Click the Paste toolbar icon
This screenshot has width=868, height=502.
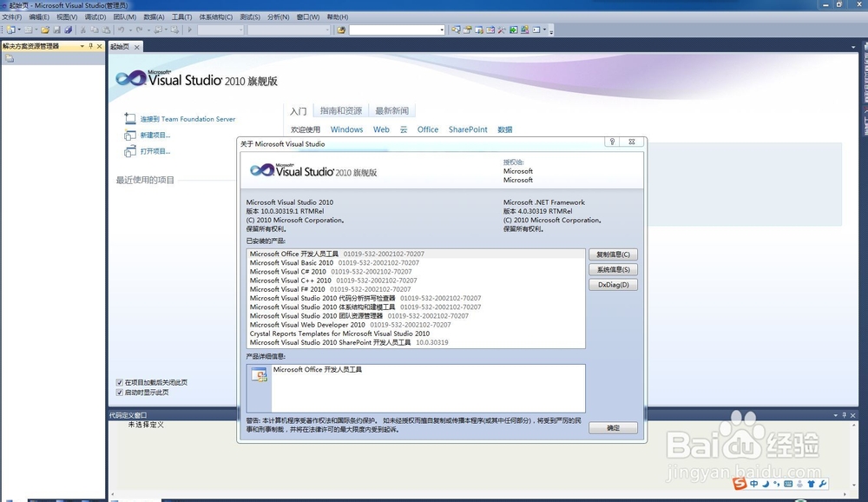[106, 30]
